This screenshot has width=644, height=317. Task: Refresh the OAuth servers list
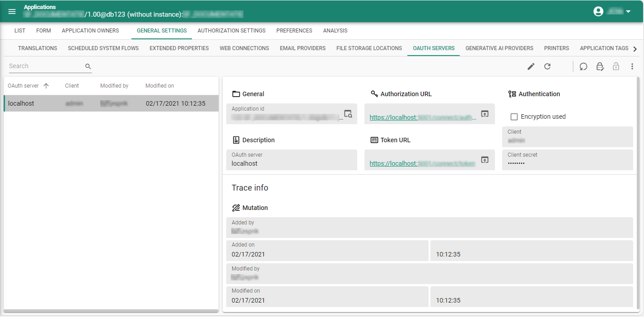click(547, 66)
